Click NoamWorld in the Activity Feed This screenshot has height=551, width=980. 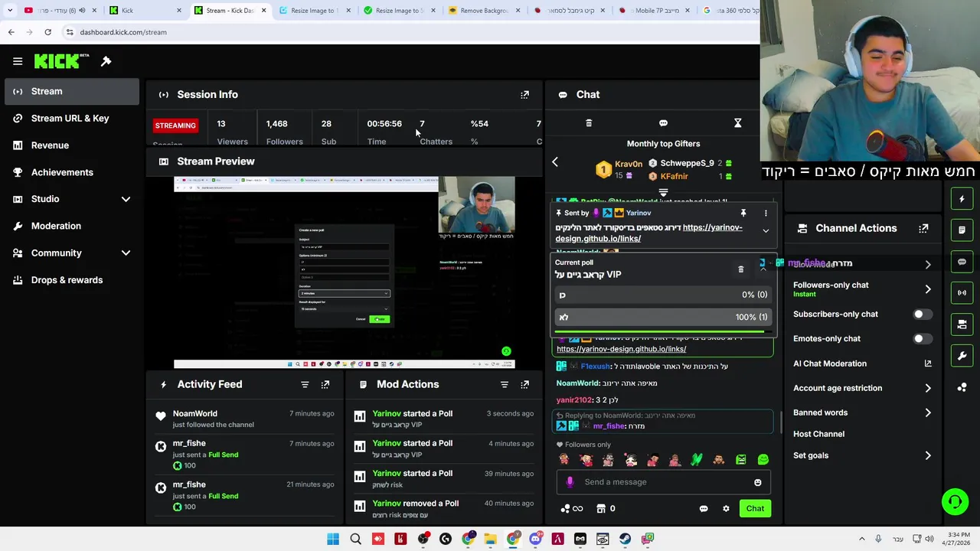[x=194, y=414]
